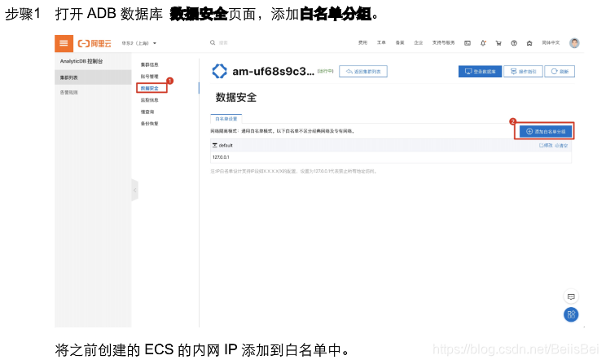
Task: Open the 费用 top menu
Action: click(x=362, y=42)
